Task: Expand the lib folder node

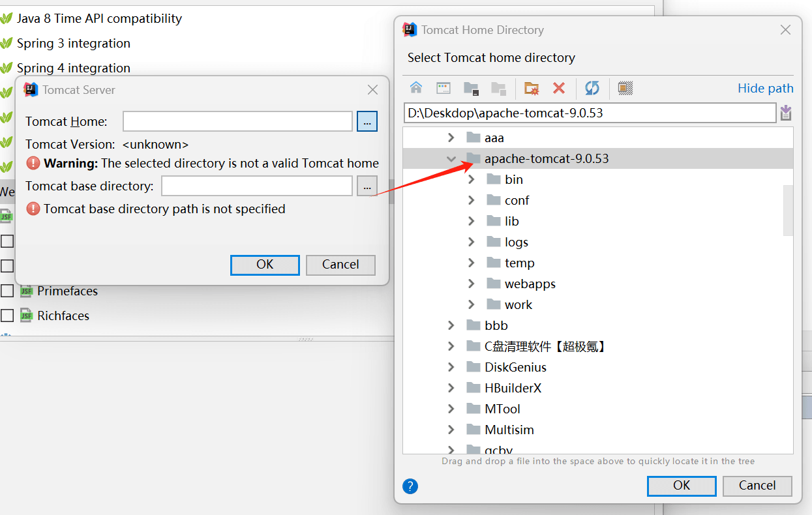Action: pos(472,221)
